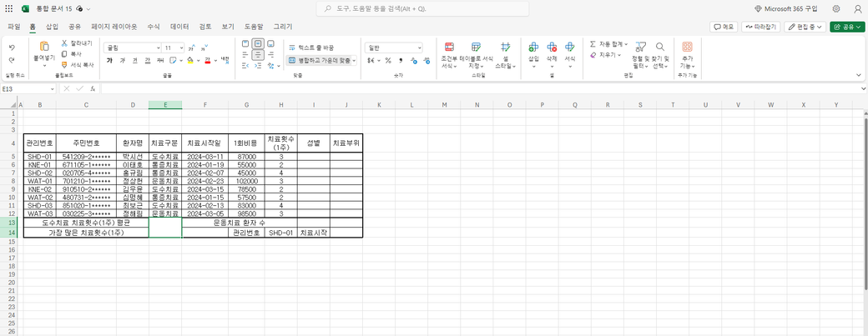Open Conditional Formatting (조건부 서식)
868x336 pixels.
click(x=449, y=48)
